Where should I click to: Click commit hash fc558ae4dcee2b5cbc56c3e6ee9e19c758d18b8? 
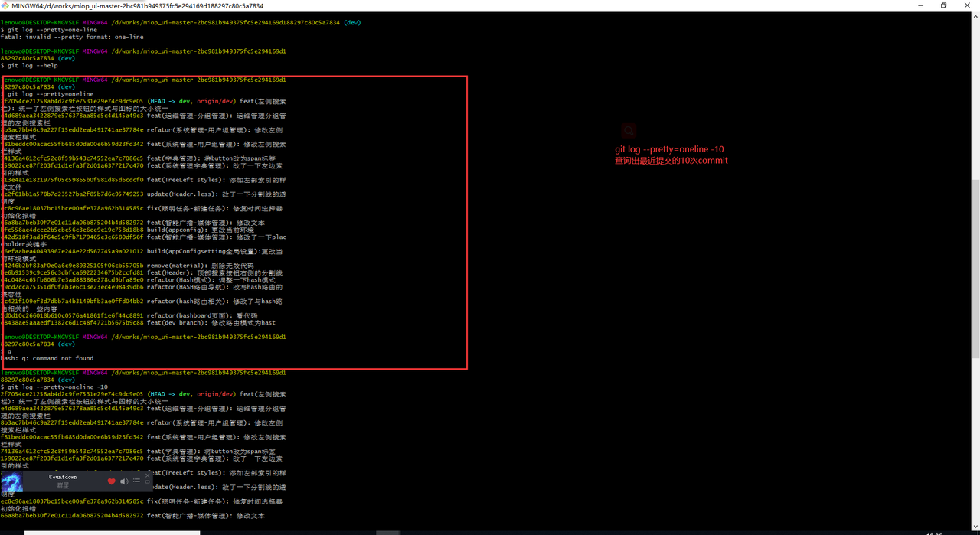coord(72,230)
